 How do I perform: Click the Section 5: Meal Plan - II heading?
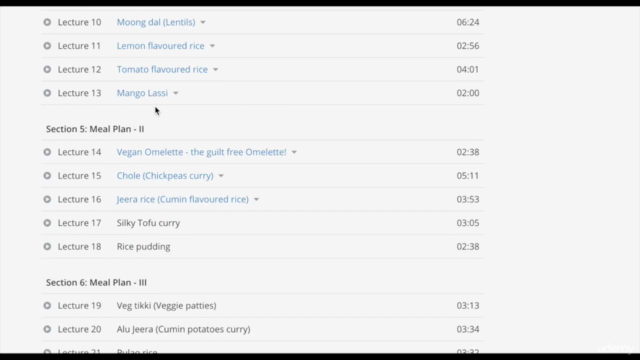(95, 129)
